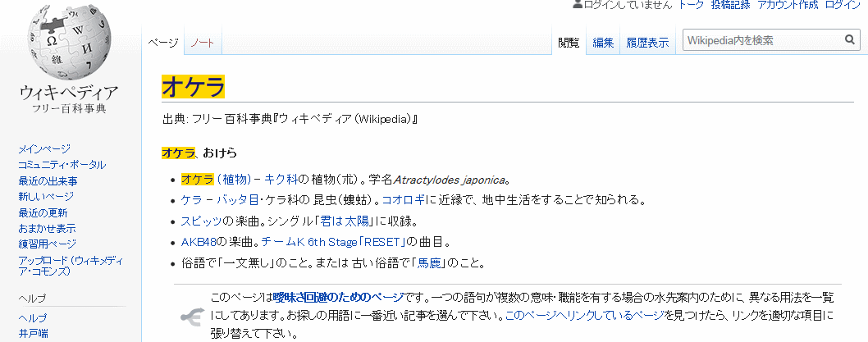The width and height of the screenshot is (868, 342).
Task: Open the 編集 tab
Action: click(x=603, y=43)
